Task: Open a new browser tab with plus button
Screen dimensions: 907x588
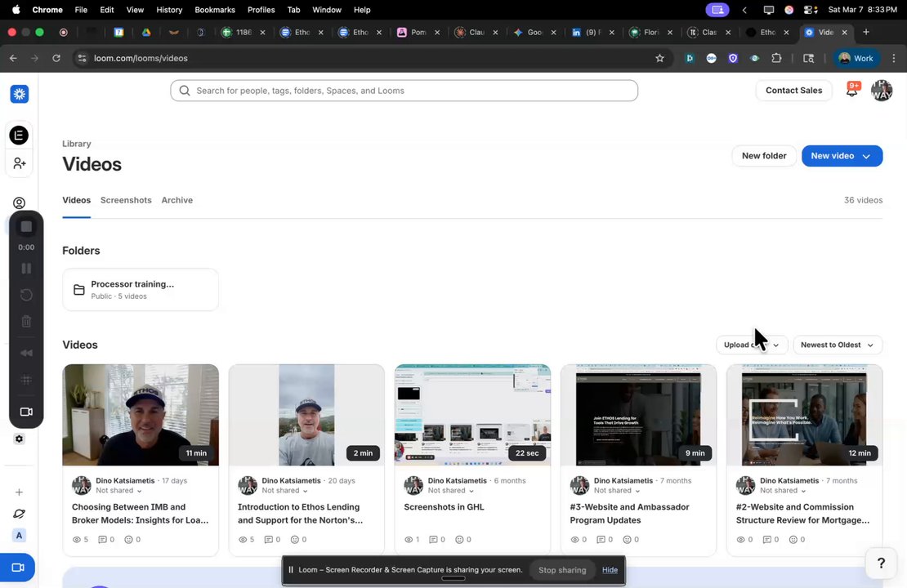Action: point(866,33)
